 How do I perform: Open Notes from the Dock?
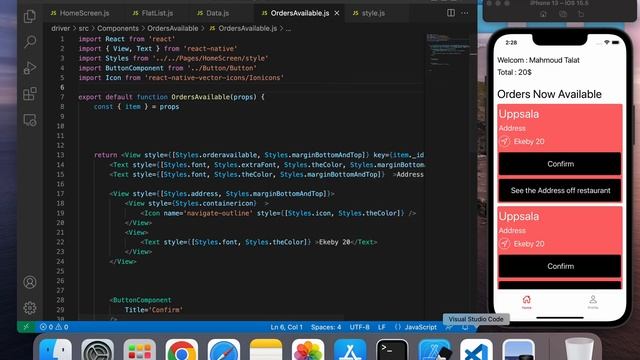[x=266, y=350]
